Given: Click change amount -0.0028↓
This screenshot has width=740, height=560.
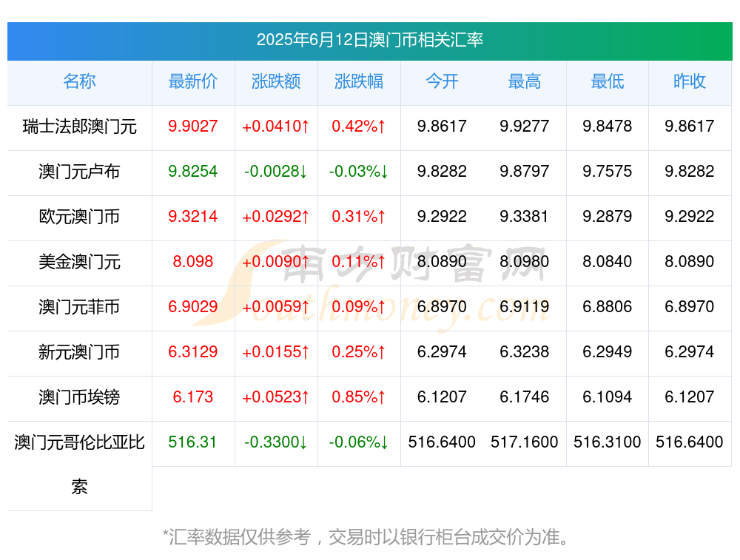Looking at the screenshot, I should 275,172.
